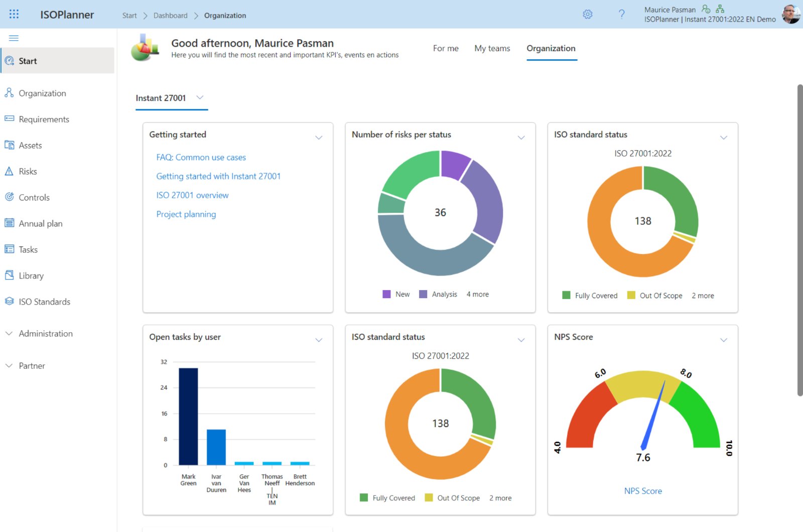
Task: Expand the NPS Score card menu
Action: (x=724, y=340)
